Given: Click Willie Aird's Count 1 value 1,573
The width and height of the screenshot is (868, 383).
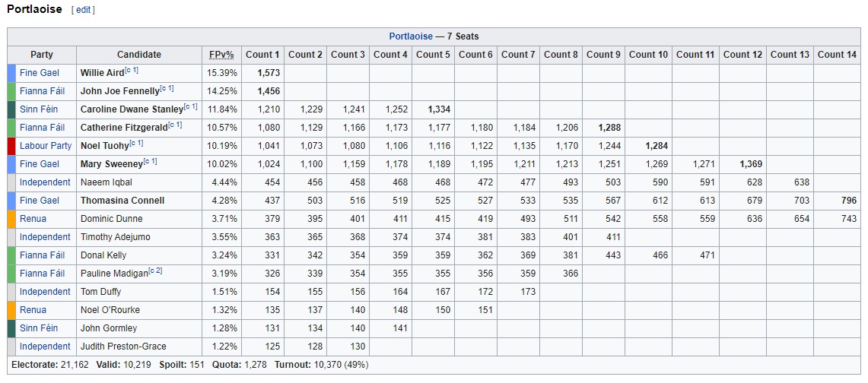Looking at the screenshot, I should (x=269, y=73).
